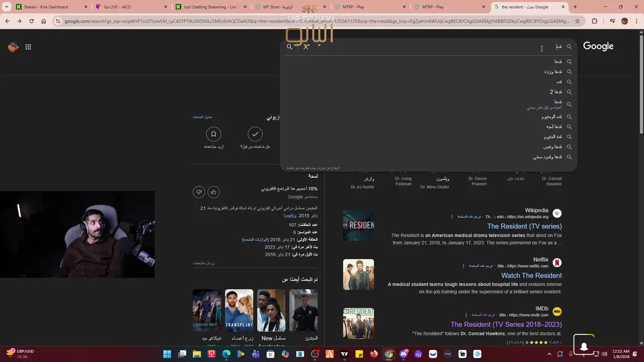Open Firefox from the taskbar
The width and height of the screenshot is (644, 362).
point(374,354)
